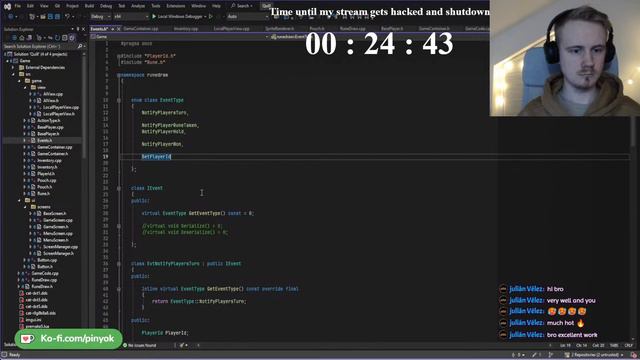The width and height of the screenshot is (640, 360).
Task: Collapse the EvtNotifyPlayersTurn class block
Action: coord(119,264)
